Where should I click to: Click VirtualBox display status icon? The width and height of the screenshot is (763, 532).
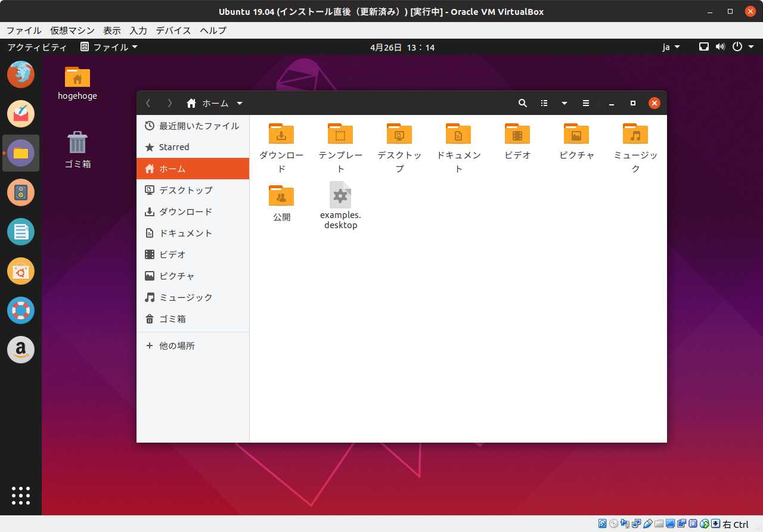(x=671, y=524)
